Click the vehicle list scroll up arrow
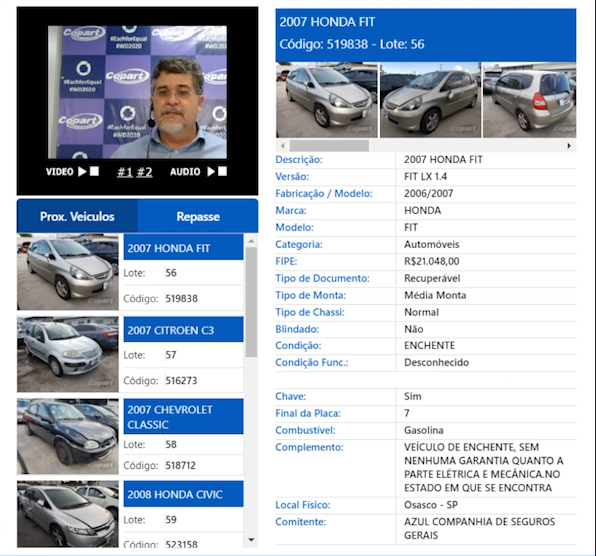596x556 pixels. [x=251, y=241]
